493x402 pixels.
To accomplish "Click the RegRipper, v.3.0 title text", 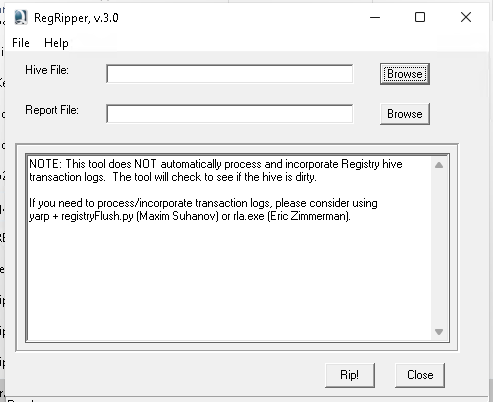I will tap(76, 18).
